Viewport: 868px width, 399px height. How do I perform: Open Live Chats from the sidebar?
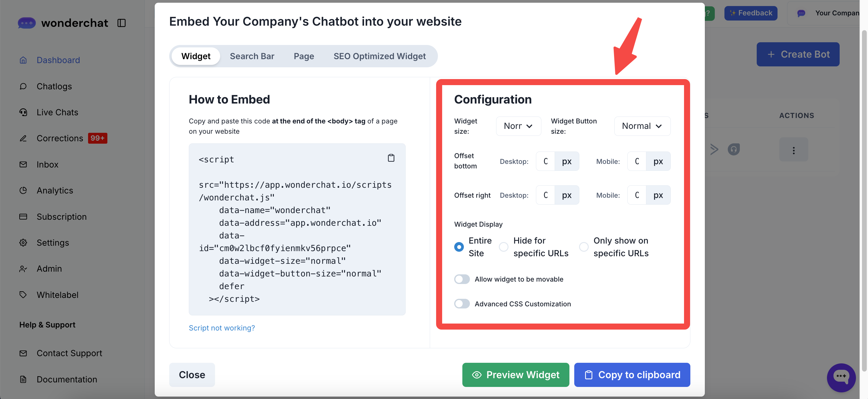(x=57, y=112)
